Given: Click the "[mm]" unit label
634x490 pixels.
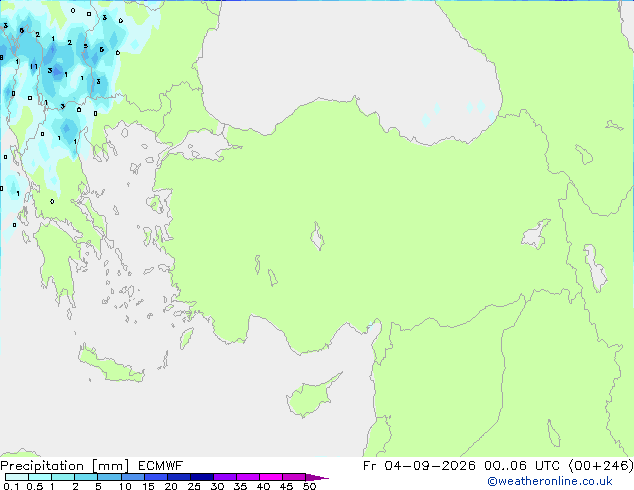Looking at the screenshot, I should point(110,466).
